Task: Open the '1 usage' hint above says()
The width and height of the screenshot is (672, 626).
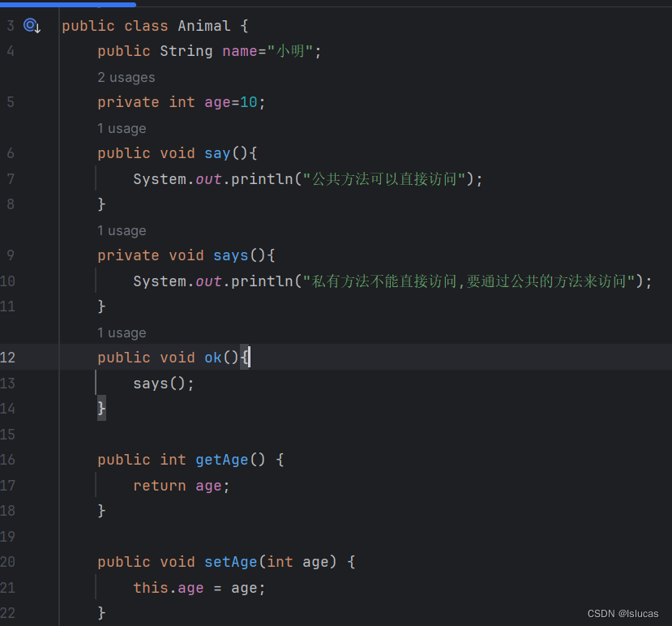Action: coord(122,230)
